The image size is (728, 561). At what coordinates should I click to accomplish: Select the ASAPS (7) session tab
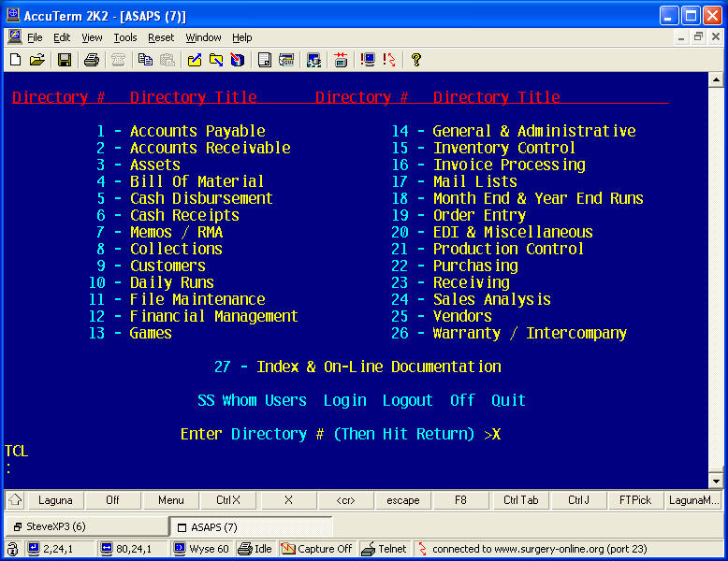click(x=250, y=526)
